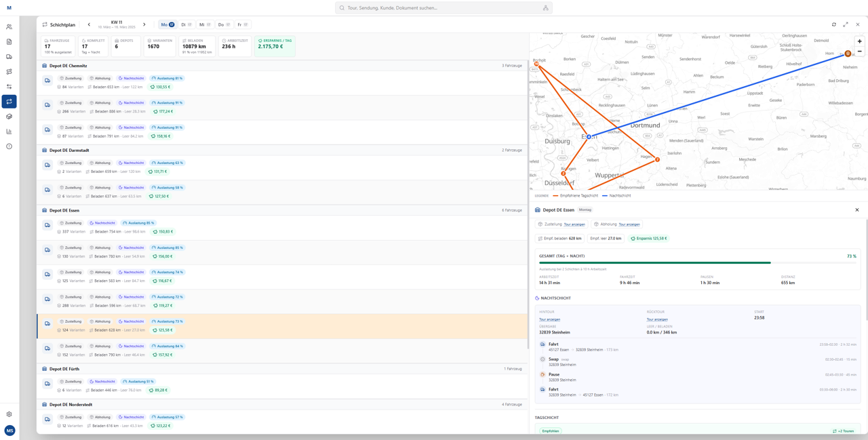Screen dimensions: 868x440
Task: Close the Depot DE Essen detail panel
Action: (857, 210)
